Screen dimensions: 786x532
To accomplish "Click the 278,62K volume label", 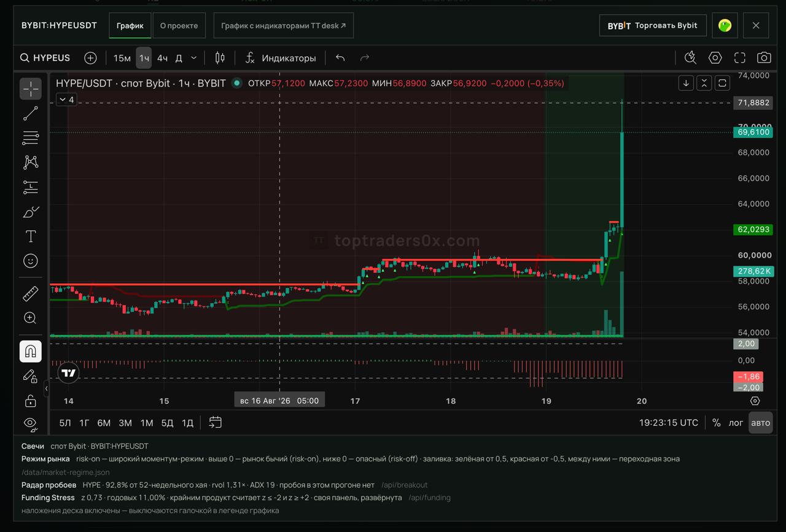I will 753,271.
